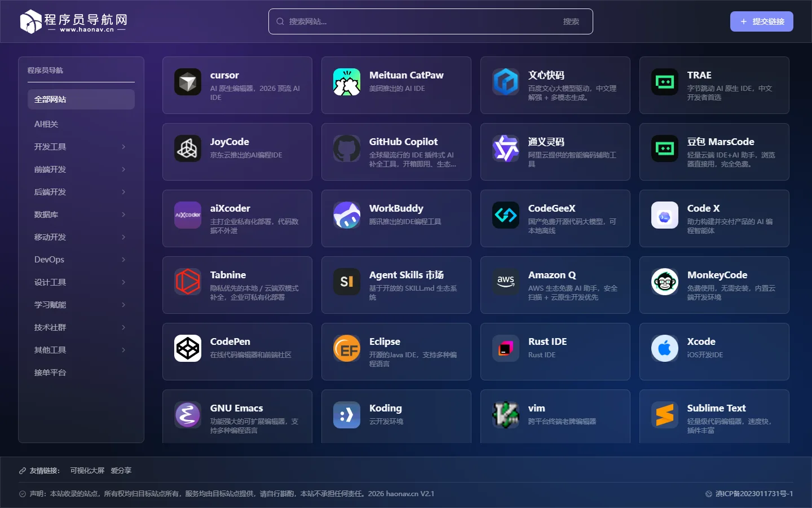Select the TRAE app icon
This screenshot has width=812, height=508.
[x=665, y=82]
